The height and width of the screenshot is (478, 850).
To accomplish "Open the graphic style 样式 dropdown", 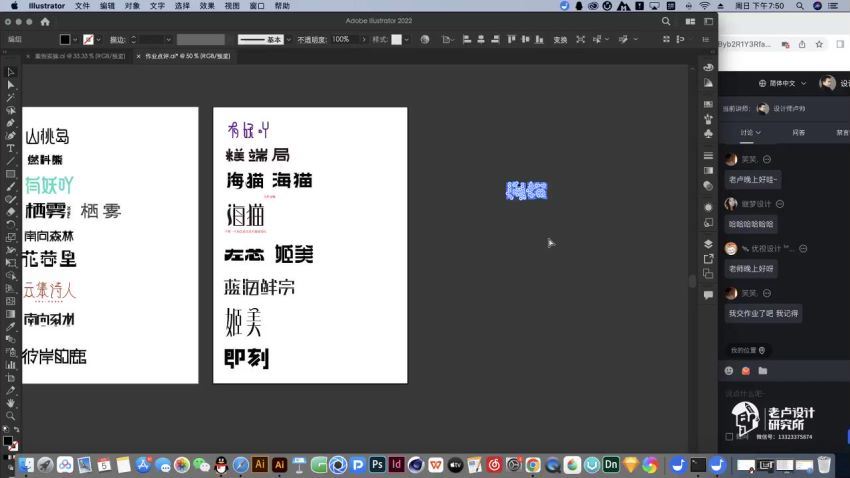I will point(407,40).
